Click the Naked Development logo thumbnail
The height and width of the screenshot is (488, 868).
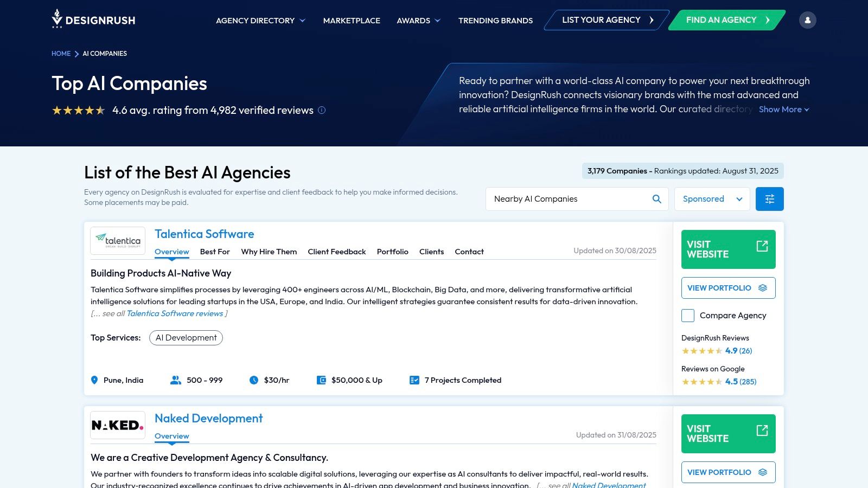(x=118, y=425)
